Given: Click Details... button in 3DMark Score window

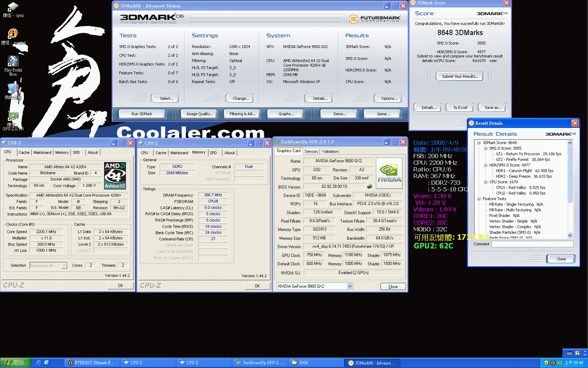Looking at the screenshot, I should pyautogui.click(x=429, y=108).
